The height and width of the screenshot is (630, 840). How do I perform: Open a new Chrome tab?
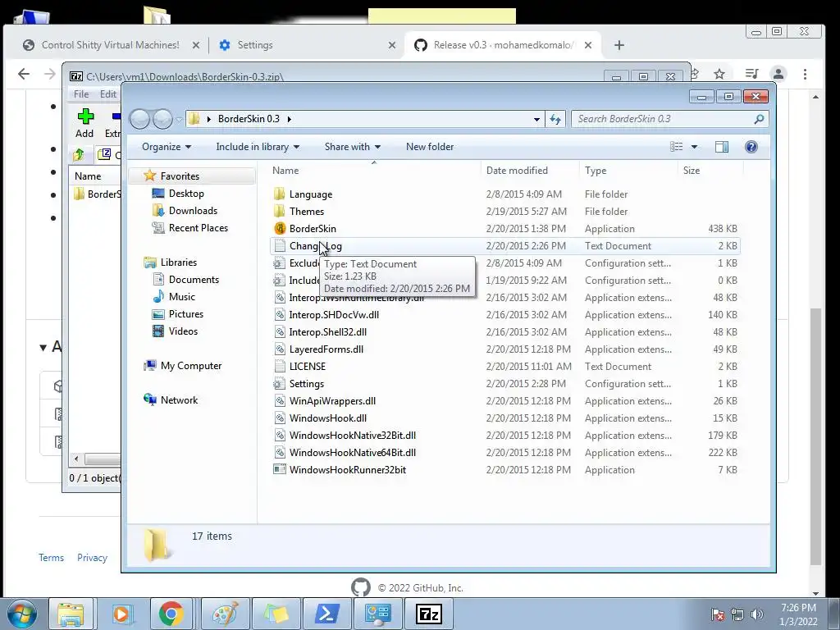point(619,45)
